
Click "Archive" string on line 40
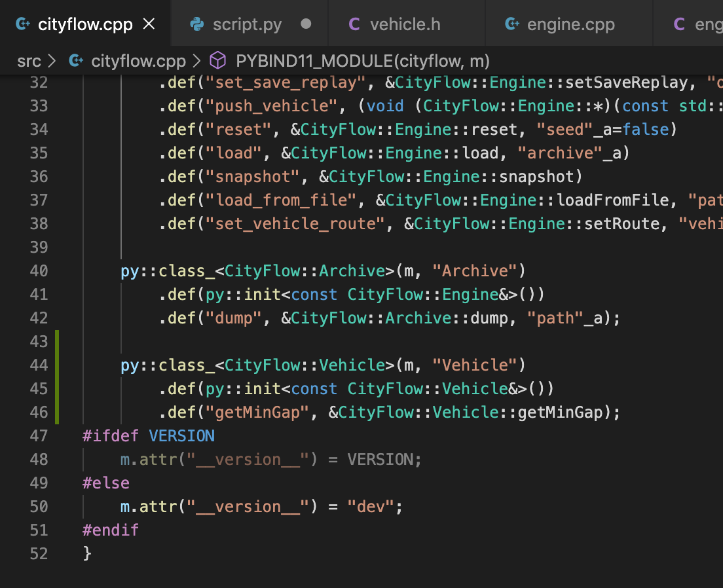pos(475,270)
